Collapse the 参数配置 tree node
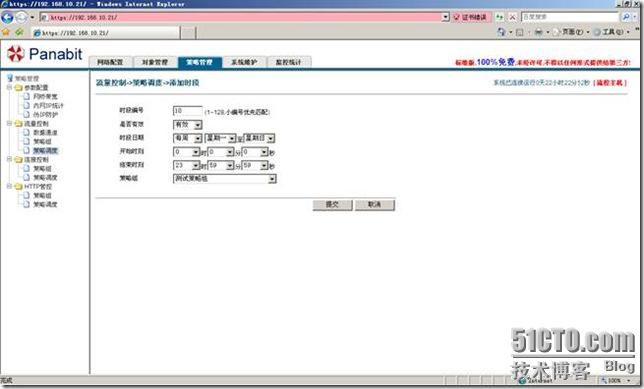Viewport: 644px width, 389px height. click(x=9, y=87)
